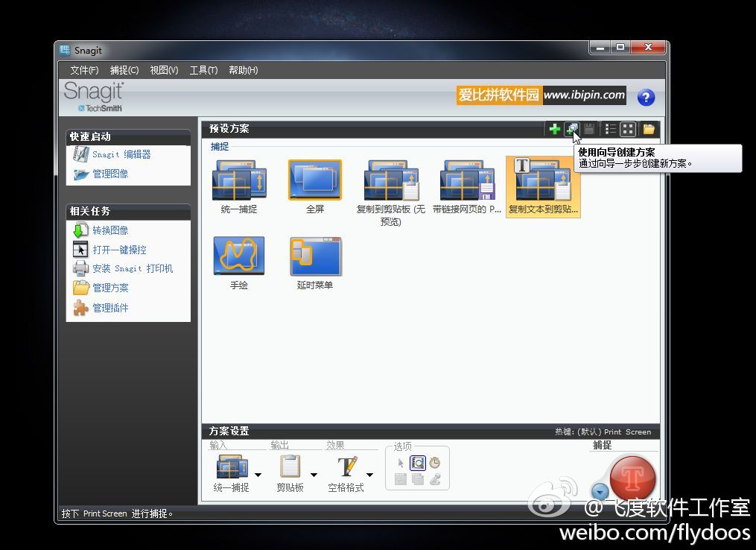The image size is (756, 550).
Task: Open the 帮助(H) menu
Action: 243,70
